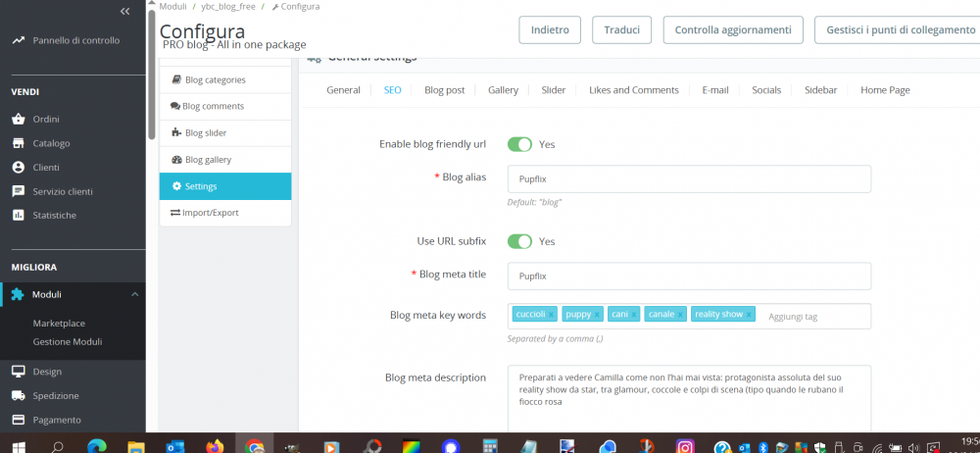Click Controlla aggiornamenti button
980x453 pixels.
pyautogui.click(x=733, y=30)
